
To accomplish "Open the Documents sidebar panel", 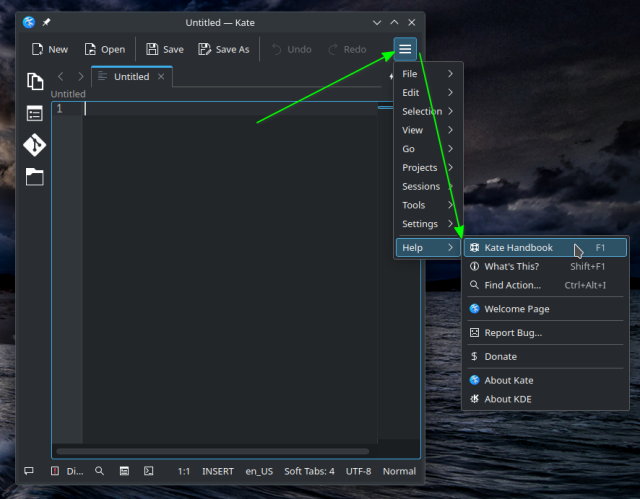I will tap(35, 82).
